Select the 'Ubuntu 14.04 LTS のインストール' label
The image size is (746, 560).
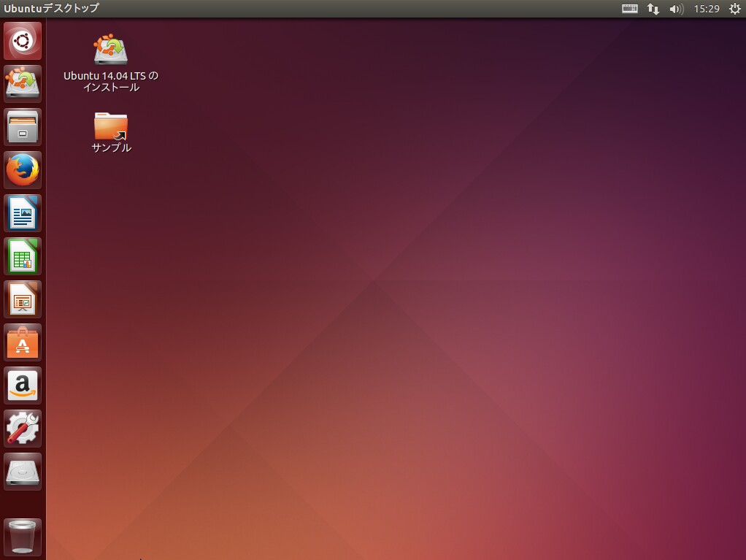pyautogui.click(x=111, y=81)
